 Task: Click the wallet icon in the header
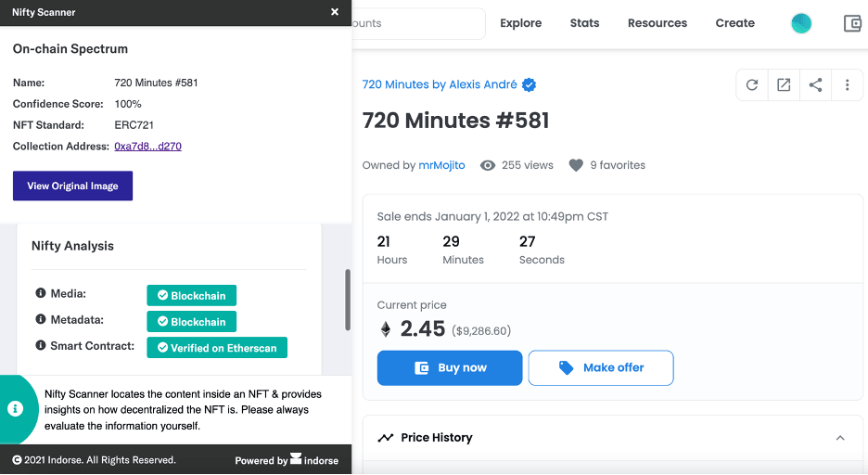[x=852, y=23]
